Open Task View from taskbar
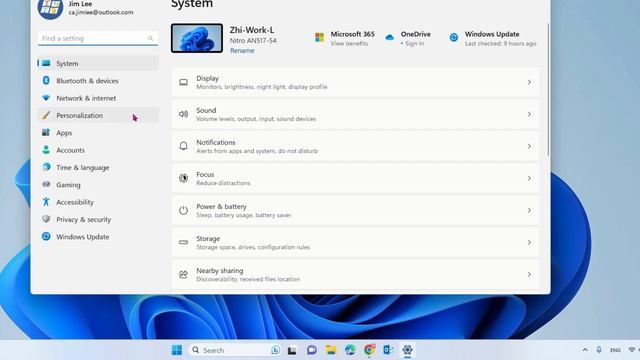This screenshot has height=360, width=640. coord(292,350)
